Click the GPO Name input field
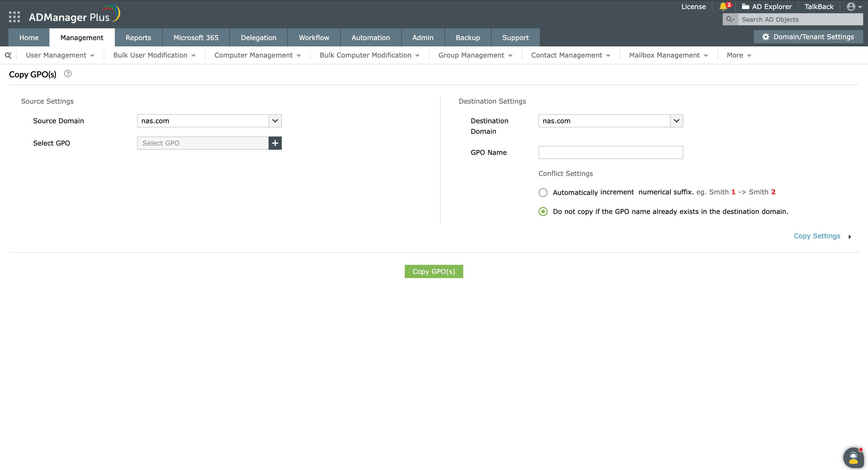 pos(611,152)
